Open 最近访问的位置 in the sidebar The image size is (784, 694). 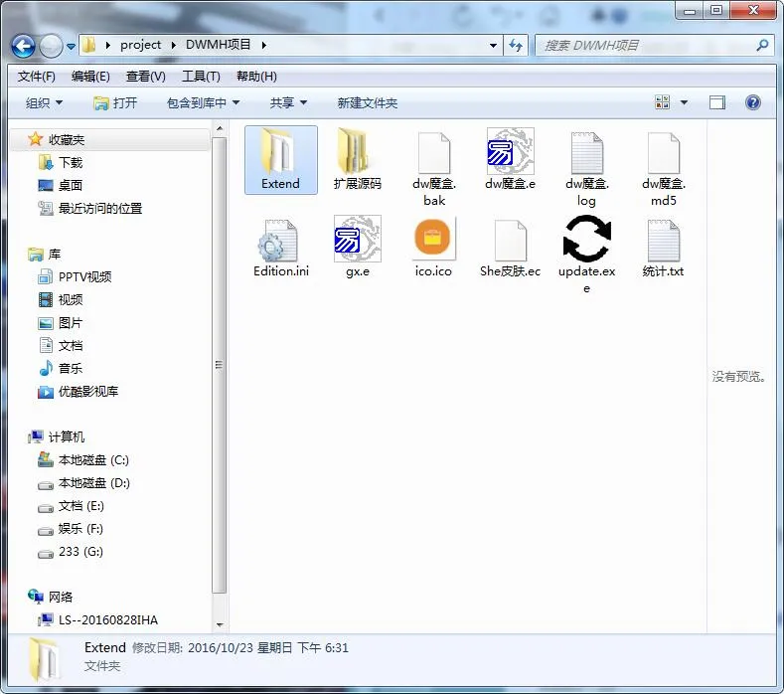tap(90, 209)
